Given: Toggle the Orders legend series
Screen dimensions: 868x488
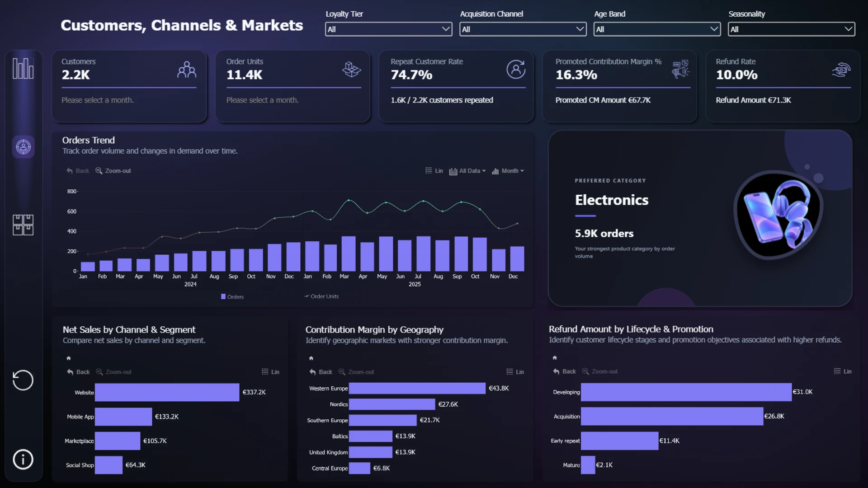Looking at the screenshot, I should click(232, 297).
